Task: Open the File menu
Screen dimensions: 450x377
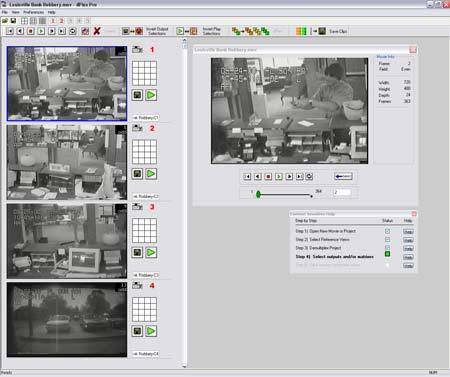Action: point(5,12)
